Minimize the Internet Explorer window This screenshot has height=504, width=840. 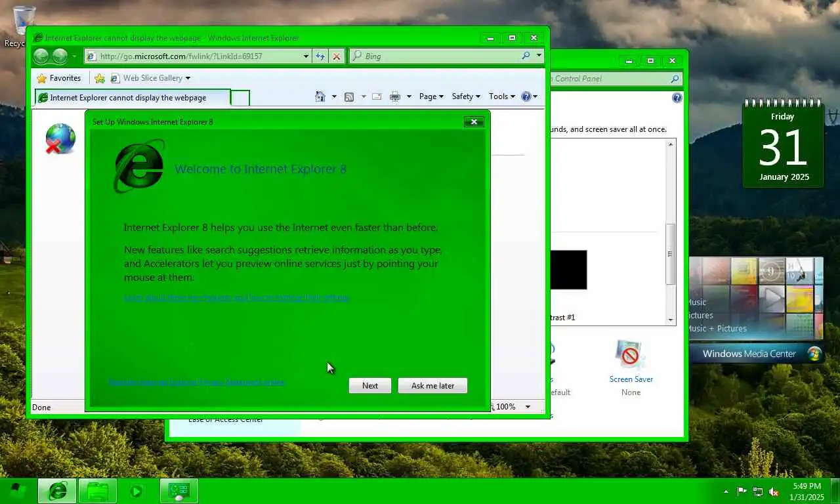click(x=490, y=38)
